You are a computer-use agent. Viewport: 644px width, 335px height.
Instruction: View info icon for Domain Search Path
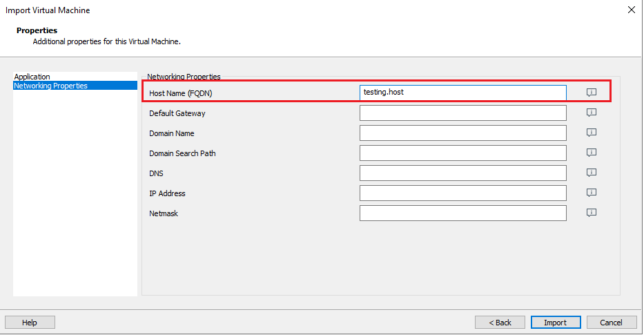tap(591, 153)
